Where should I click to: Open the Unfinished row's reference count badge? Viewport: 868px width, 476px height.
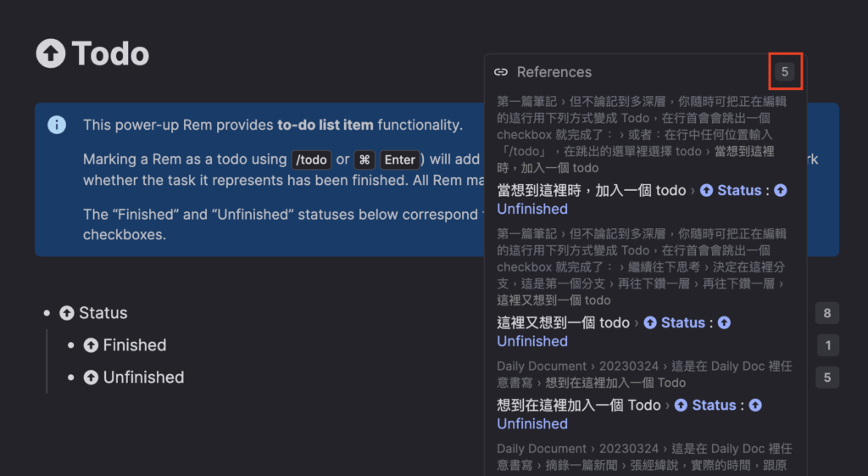tap(827, 378)
